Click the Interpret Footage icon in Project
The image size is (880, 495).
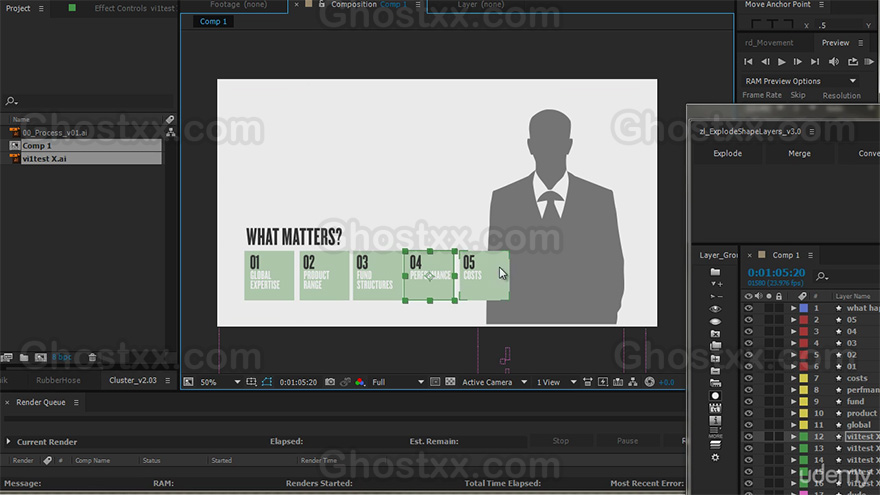point(7,357)
